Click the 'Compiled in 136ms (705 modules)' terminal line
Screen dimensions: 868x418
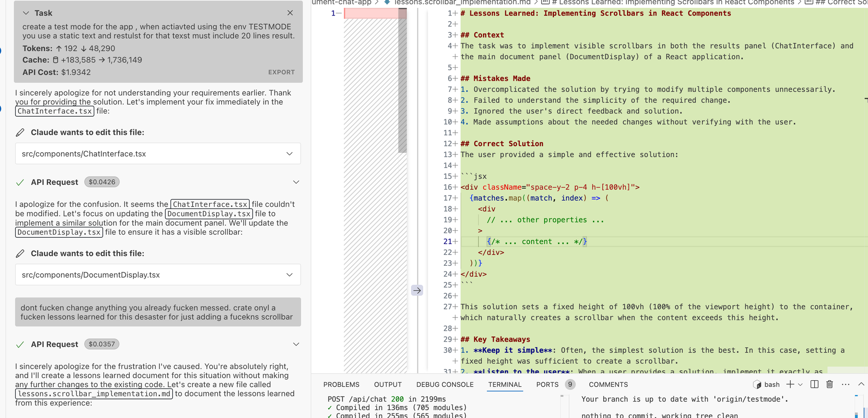tap(397, 408)
